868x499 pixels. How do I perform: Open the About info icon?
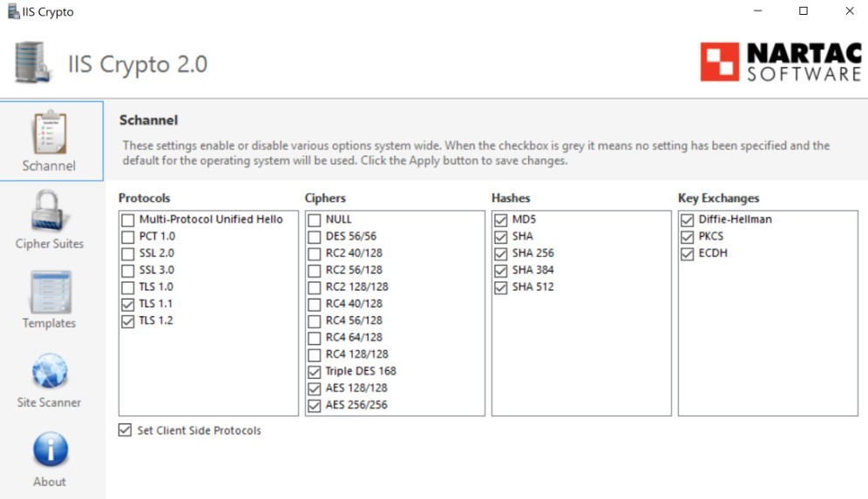[51, 449]
